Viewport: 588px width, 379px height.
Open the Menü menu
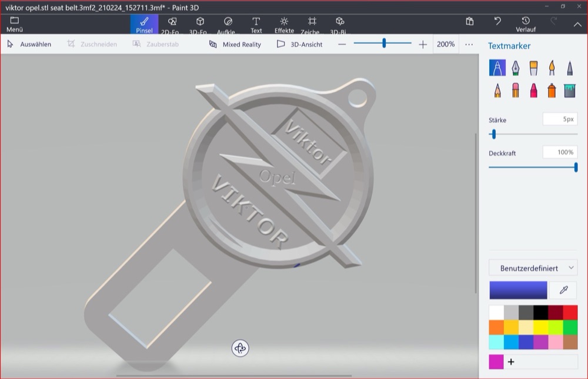tap(15, 25)
